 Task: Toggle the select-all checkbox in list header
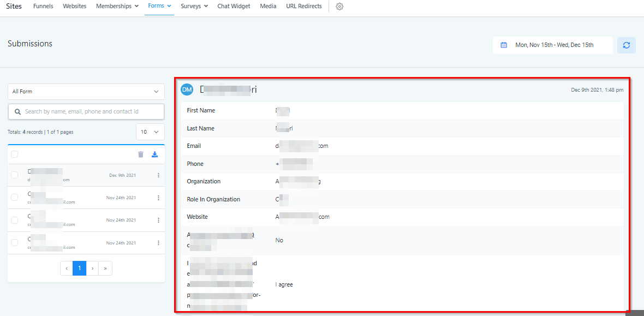15,154
